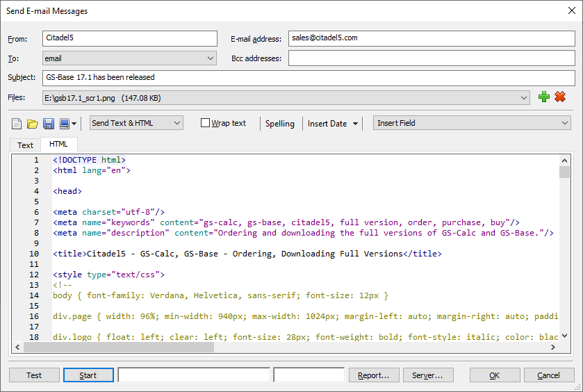Click the div.page CSS line

click(x=305, y=316)
